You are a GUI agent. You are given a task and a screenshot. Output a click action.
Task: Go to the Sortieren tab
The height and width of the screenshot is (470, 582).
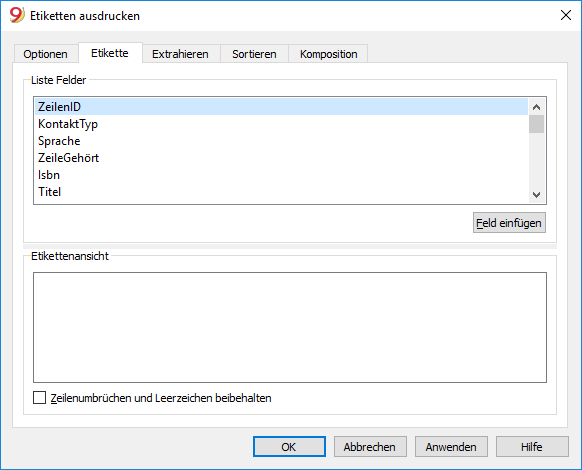pyautogui.click(x=254, y=54)
